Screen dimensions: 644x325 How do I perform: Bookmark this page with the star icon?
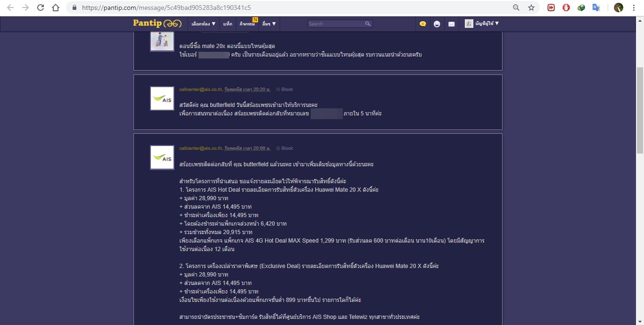531,8
